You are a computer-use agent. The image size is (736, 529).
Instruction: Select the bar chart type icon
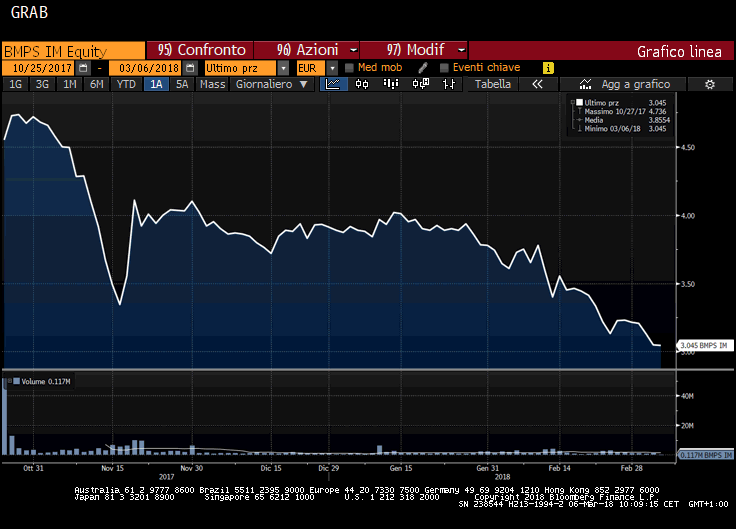pyautogui.click(x=391, y=84)
